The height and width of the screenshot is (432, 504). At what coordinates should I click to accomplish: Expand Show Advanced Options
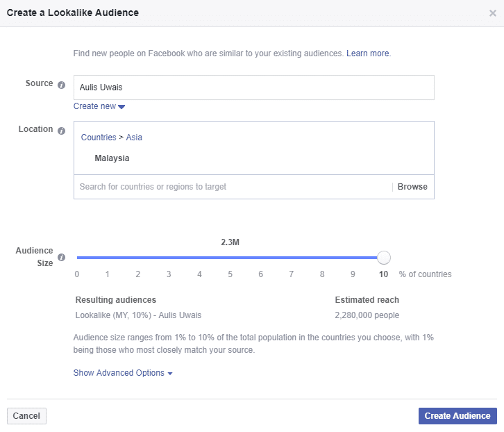click(122, 373)
